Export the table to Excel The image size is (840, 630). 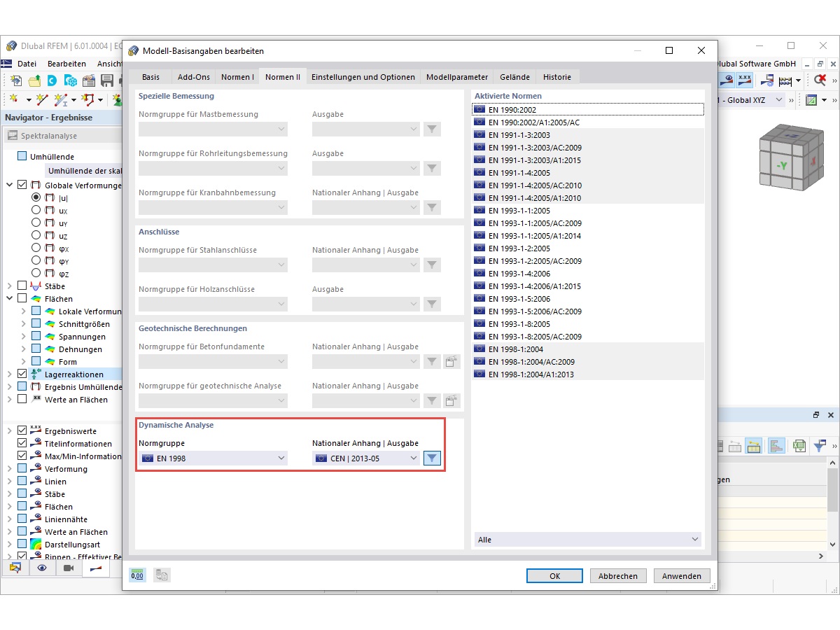click(799, 446)
